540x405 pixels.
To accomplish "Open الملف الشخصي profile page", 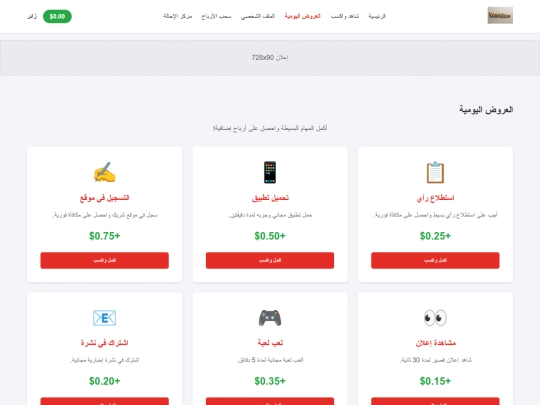I will coord(258,16).
